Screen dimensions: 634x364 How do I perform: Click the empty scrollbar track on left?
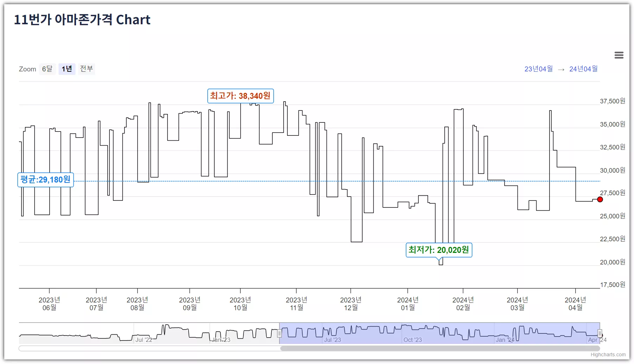coord(150,349)
